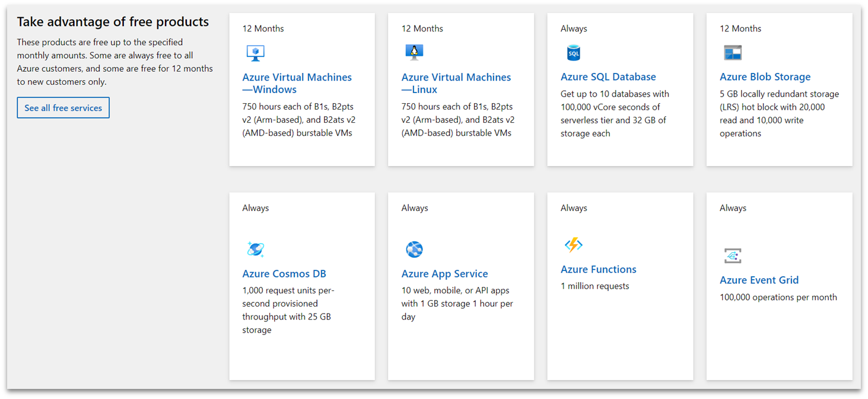Viewport: 868px width, 399px height.
Task: Click the Azure App Service globe icon
Action: coord(414,249)
